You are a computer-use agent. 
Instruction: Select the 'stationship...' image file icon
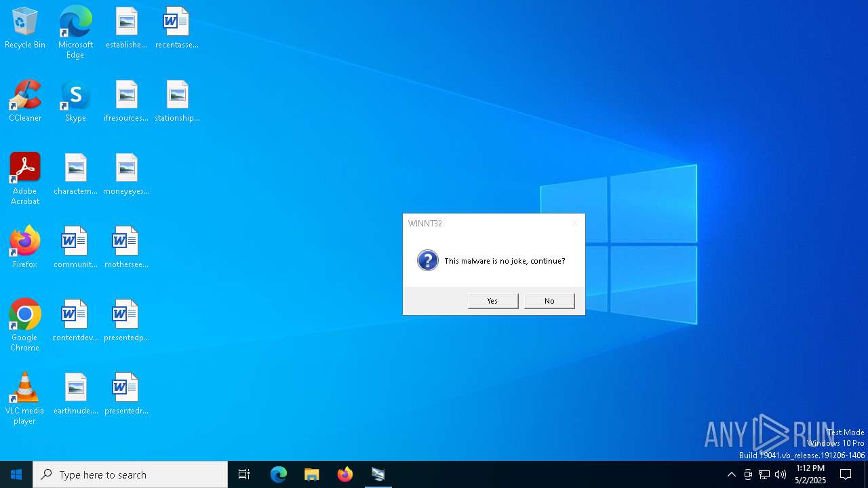click(x=177, y=102)
